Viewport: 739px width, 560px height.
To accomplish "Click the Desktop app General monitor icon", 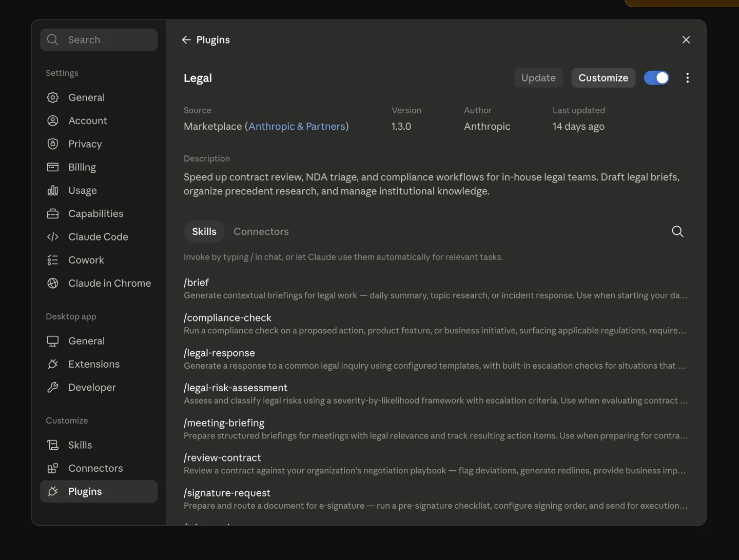I will click(x=52, y=341).
